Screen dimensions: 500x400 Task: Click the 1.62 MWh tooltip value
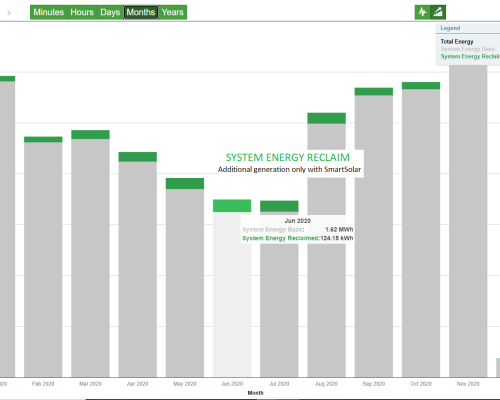339,229
